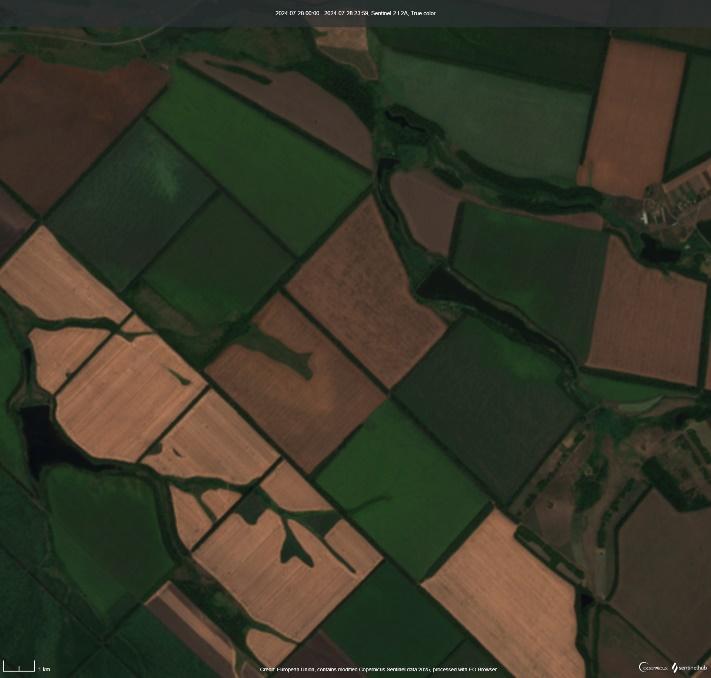Click the 1 km scale bar
This screenshot has height=678, width=711.
click(x=19, y=666)
